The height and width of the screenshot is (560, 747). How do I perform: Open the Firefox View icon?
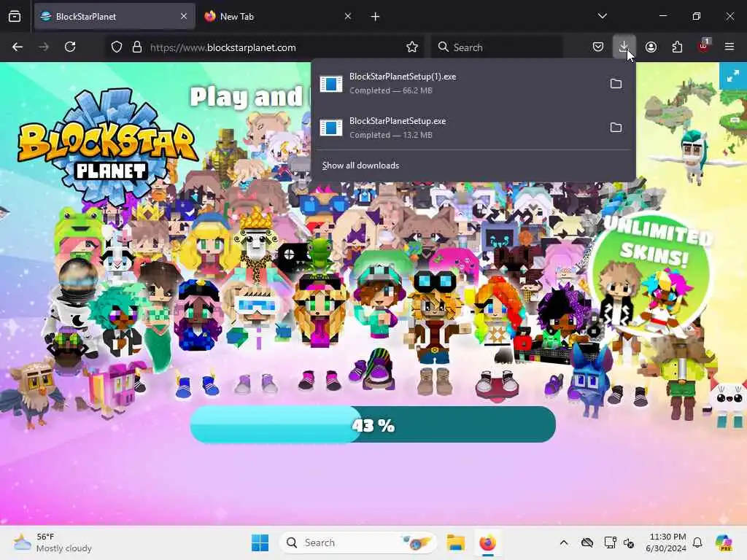click(x=15, y=16)
